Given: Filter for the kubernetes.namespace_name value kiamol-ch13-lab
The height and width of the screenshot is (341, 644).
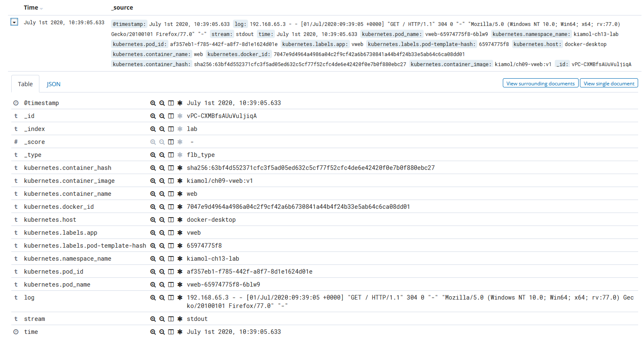Looking at the screenshot, I should 153,259.
